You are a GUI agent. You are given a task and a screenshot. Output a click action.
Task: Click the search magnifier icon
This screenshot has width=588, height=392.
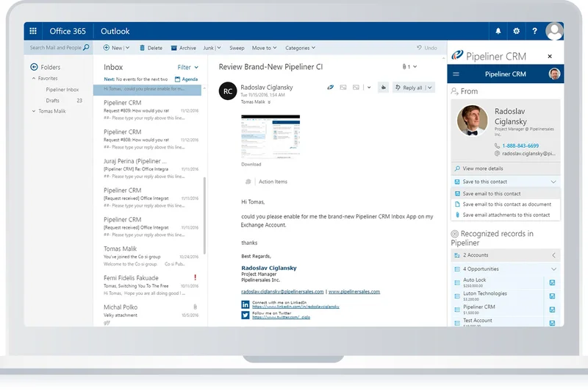pyautogui.click(x=86, y=47)
